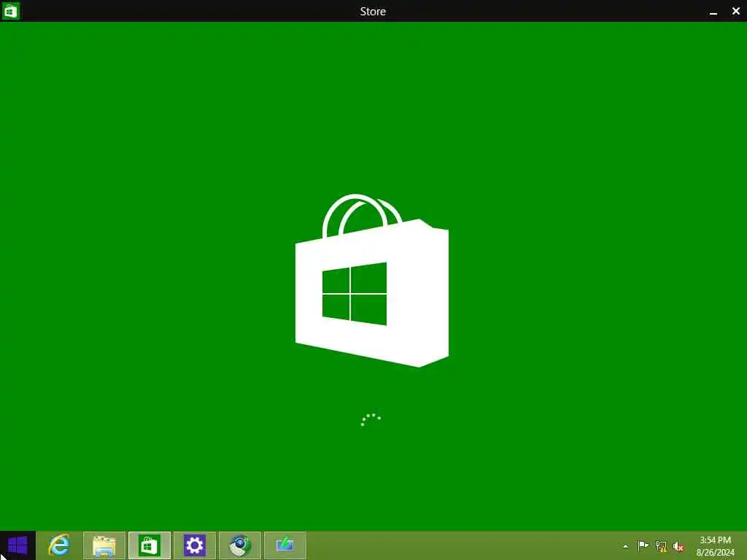The image size is (747, 560).
Task: Minimize the Store window
Action: pos(713,12)
